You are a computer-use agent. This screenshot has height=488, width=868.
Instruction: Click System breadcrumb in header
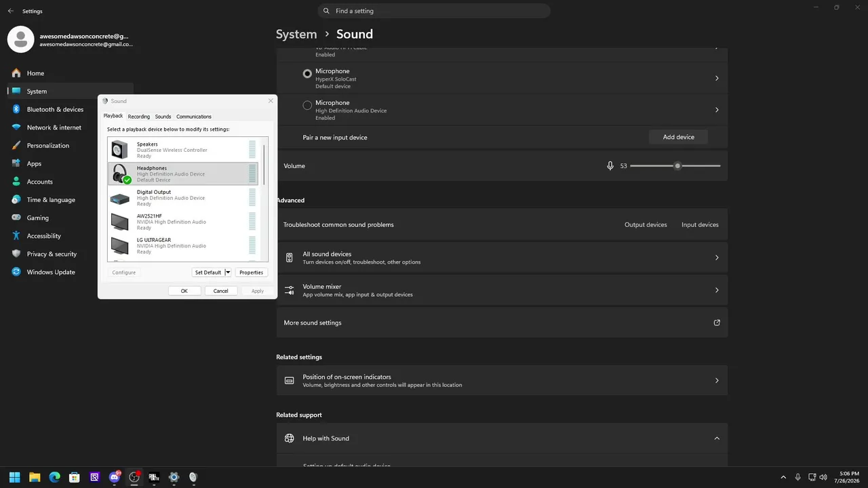tap(296, 34)
